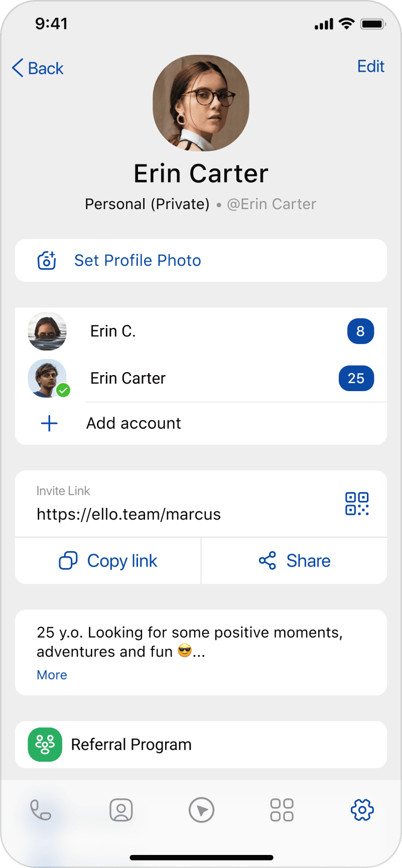Tap the large profile picture

(201, 103)
